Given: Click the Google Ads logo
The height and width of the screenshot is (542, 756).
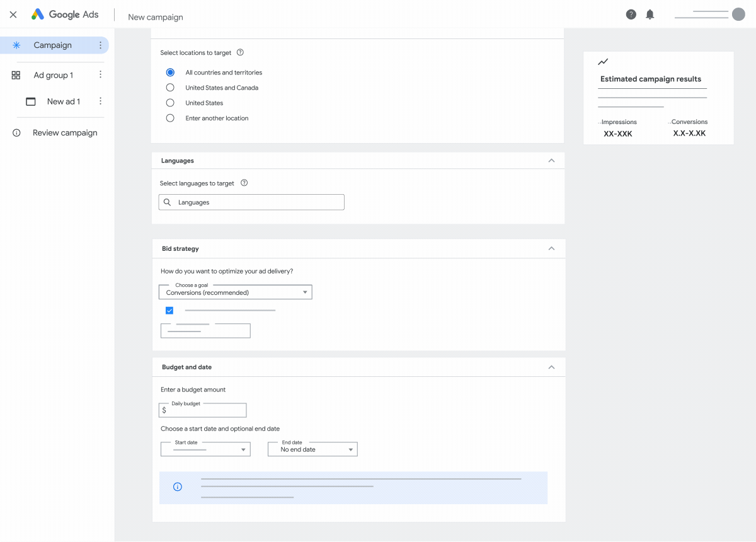Looking at the screenshot, I should 65,14.
